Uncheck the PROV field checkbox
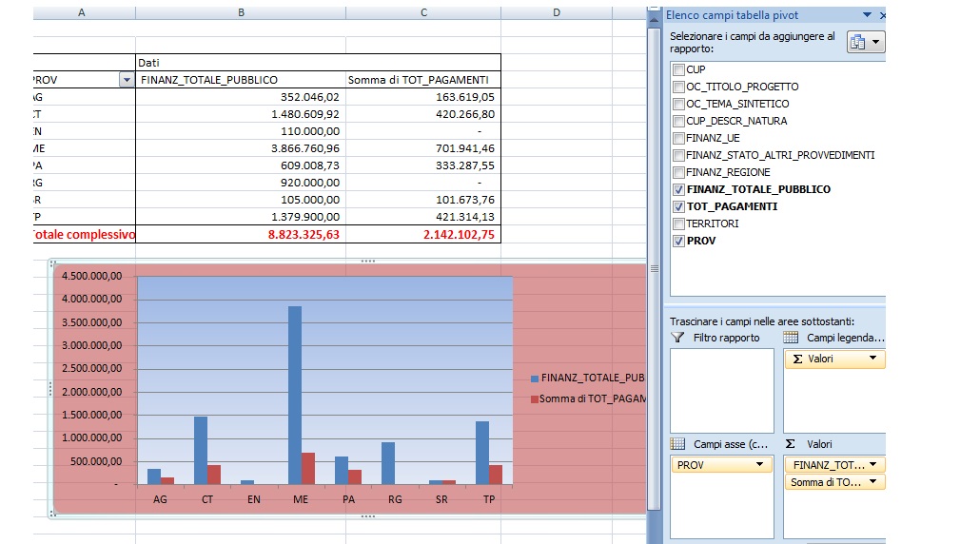980x544 pixels. [x=678, y=241]
